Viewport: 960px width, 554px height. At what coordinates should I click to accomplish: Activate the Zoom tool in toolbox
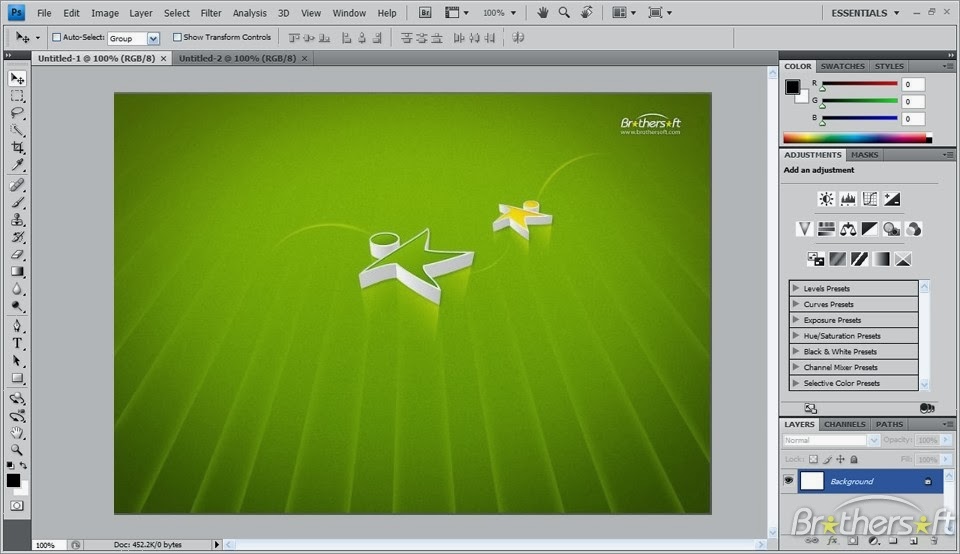[17, 450]
